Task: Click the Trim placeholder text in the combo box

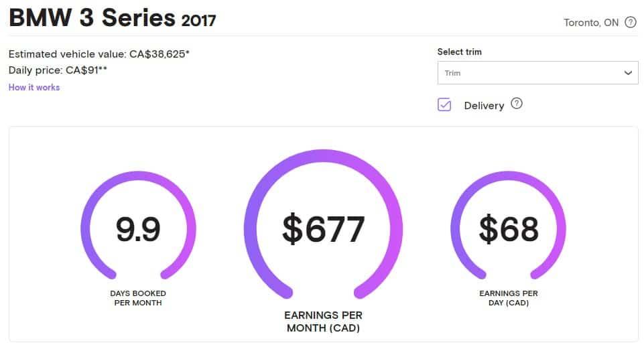Action: click(452, 73)
